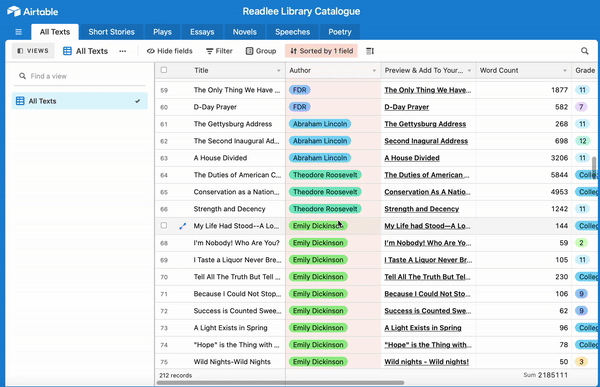Switch to the All Texts tab

pos(55,32)
